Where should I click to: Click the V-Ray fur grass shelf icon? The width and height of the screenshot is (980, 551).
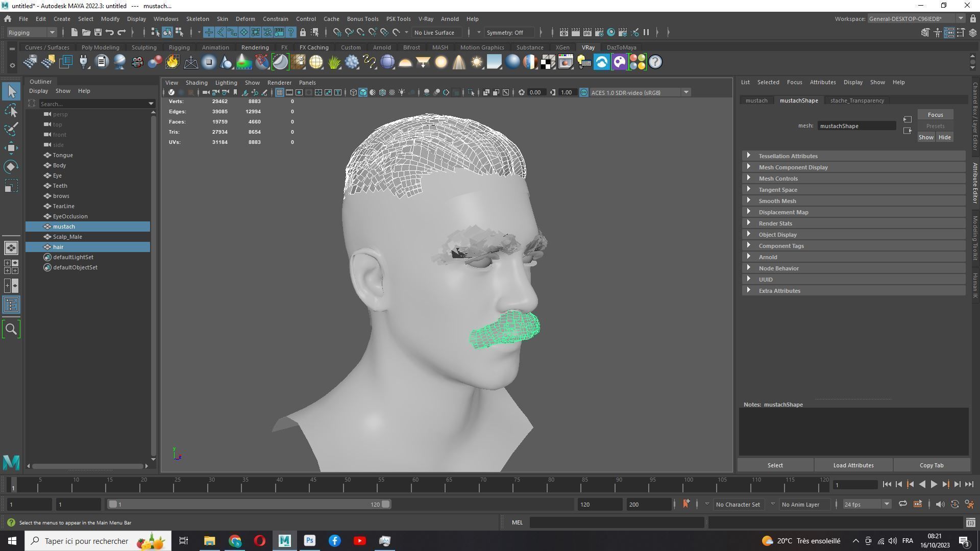pyautogui.click(x=334, y=62)
